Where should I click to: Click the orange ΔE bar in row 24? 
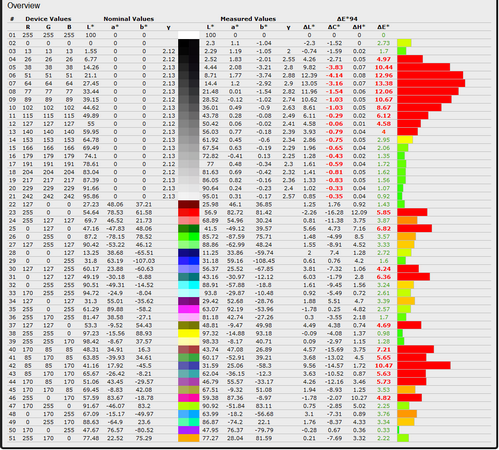pyautogui.click(x=407, y=220)
